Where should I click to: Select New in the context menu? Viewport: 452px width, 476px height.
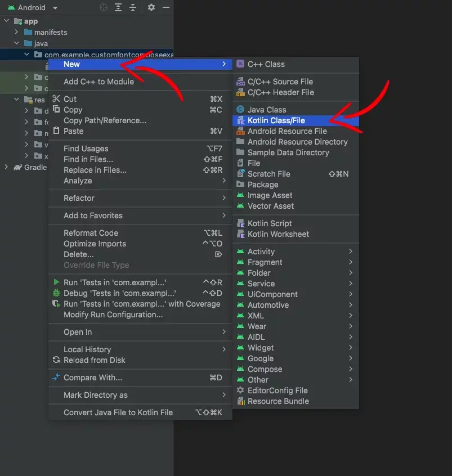coord(140,64)
